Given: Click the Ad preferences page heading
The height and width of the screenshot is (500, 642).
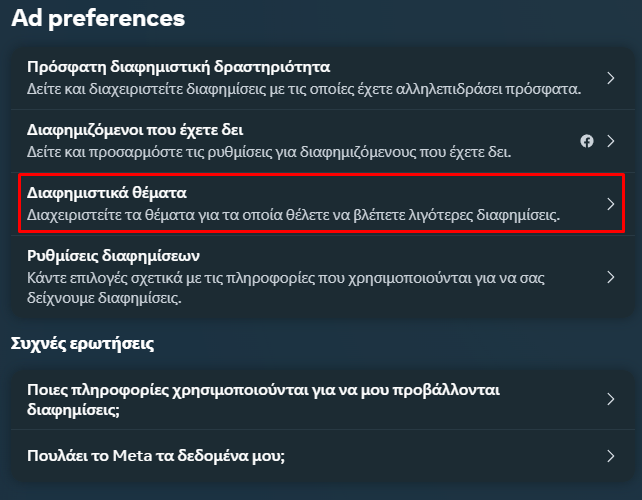Looking at the screenshot, I should (x=98, y=18).
